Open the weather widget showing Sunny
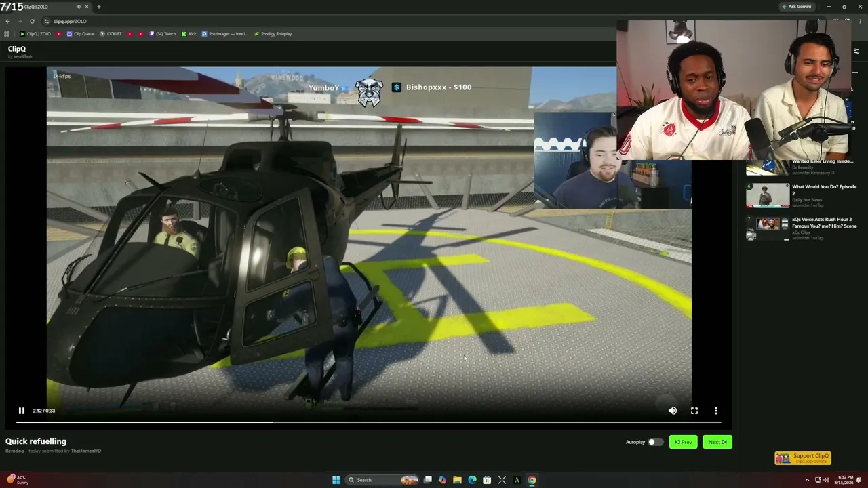The image size is (868, 488). (x=17, y=480)
